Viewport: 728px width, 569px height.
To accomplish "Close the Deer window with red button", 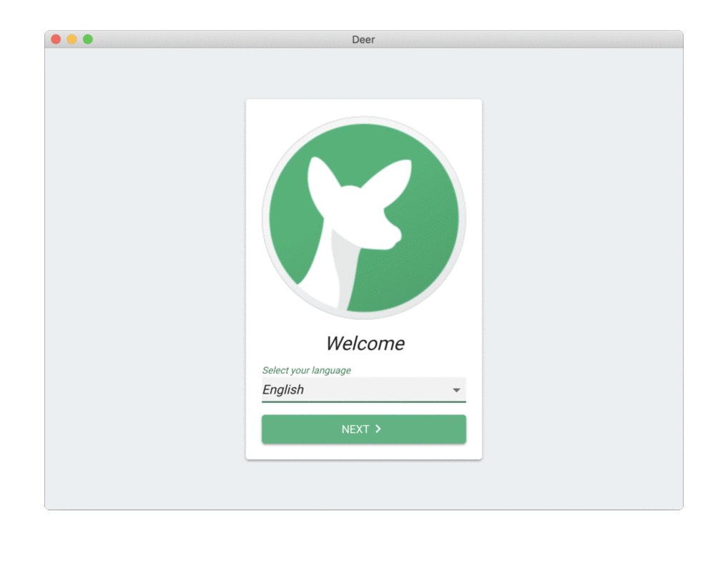I will pos(56,39).
